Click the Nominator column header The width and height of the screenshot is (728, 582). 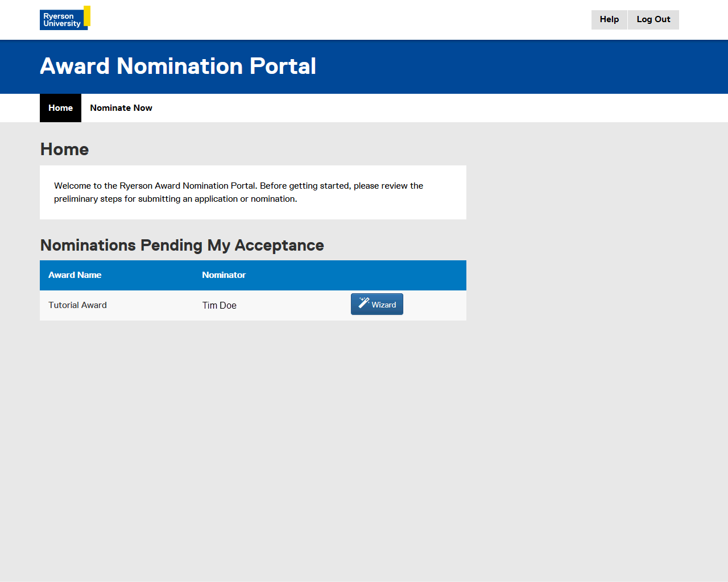point(224,275)
